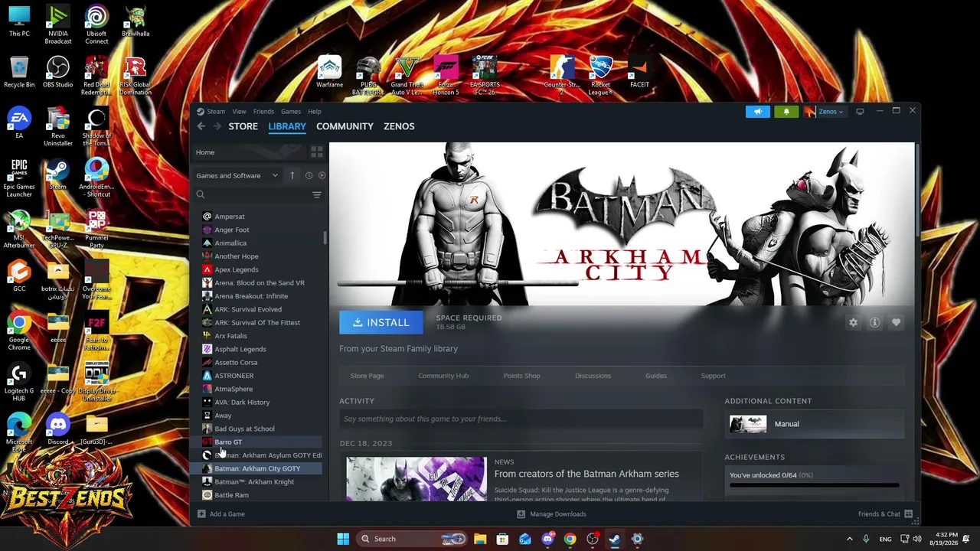This screenshot has width=980, height=551.
Task: Install Batman Arkham City
Action: click(381, 322)
